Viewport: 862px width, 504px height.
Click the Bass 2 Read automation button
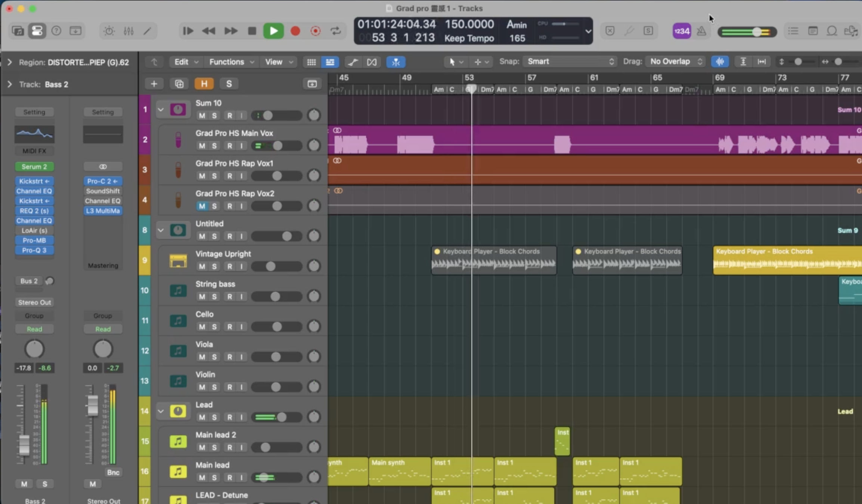34,329
